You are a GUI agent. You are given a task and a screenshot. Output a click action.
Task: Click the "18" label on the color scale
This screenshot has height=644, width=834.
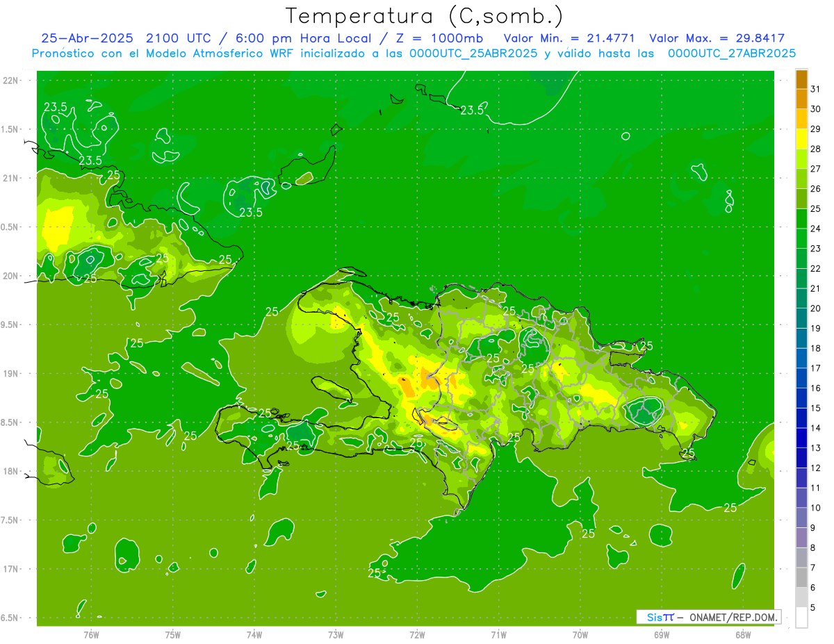pyautogui.click(x=816, y=348)
